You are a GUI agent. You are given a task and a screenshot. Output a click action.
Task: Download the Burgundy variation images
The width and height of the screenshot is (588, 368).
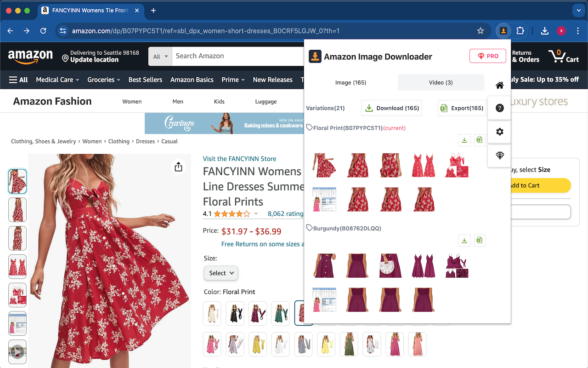click(464, 241)
